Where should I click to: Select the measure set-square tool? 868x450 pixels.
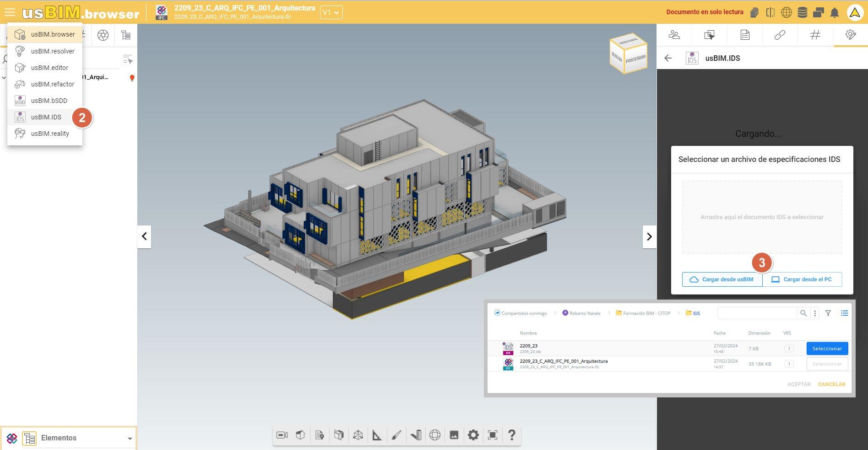point(377,435)
